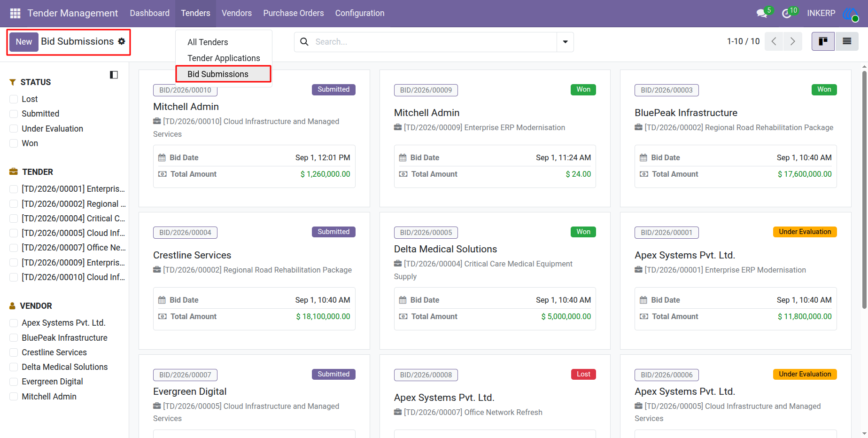This screenshot has height=438, width=868.
Task: Click Under Evaluation badge on BID/2026/00001
Action: (x=805, y=232)
